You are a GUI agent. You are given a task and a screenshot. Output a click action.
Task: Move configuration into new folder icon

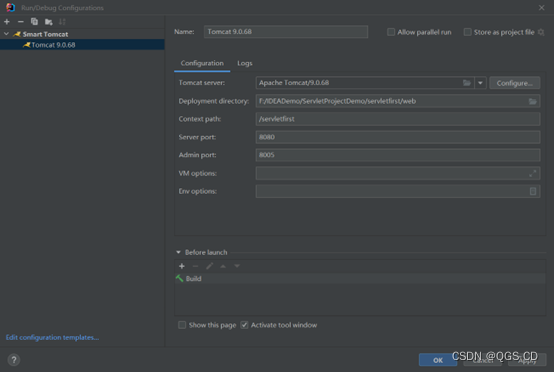49,22
